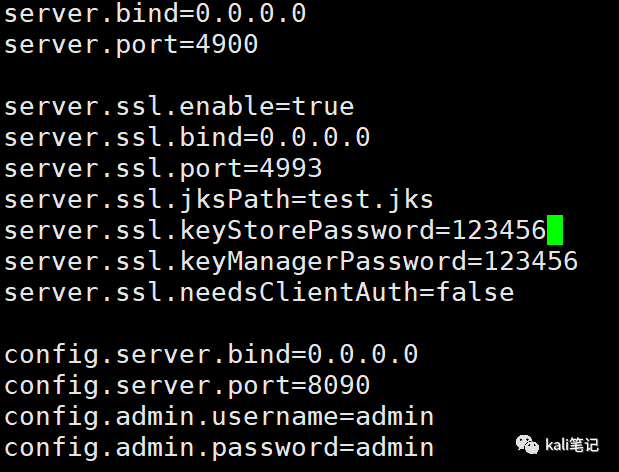Click the true value of server.ssl.enable
The image size is (619, 472).
point(322,106)
